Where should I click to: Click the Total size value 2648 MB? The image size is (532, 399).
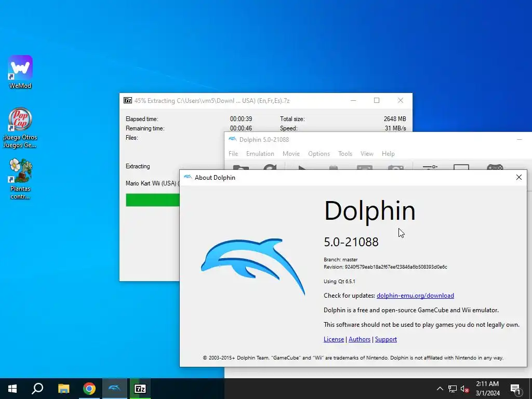pos(395,119)
